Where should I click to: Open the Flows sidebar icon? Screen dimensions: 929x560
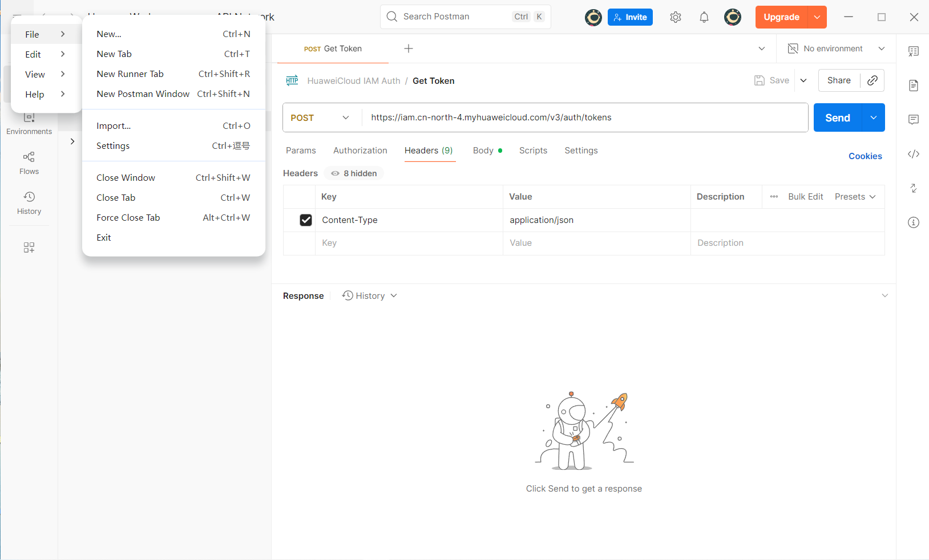pyautogui.click(x=29, y=163)
